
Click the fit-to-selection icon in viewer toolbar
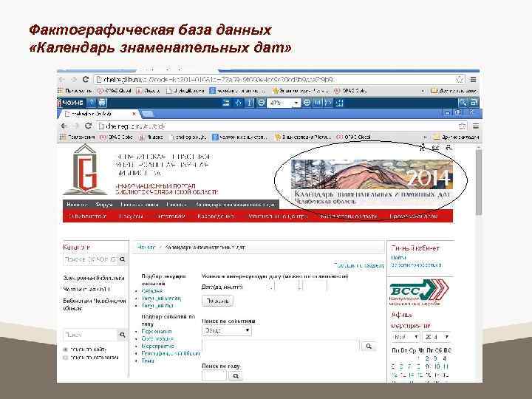coord(340,103)
